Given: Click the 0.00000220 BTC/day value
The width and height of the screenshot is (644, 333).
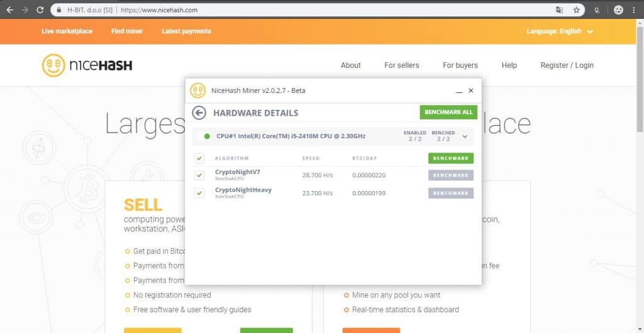Looking at the screenshot, I should tap(369, 175).
